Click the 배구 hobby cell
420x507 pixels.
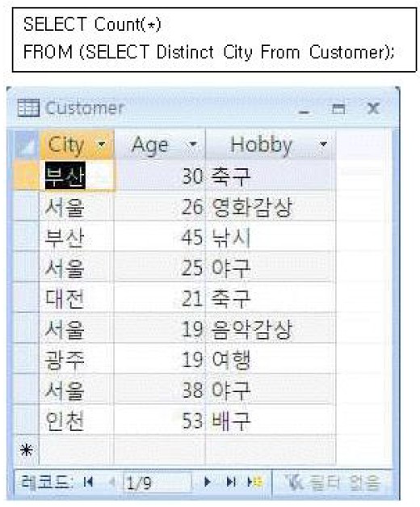click(x=271, y=420)
